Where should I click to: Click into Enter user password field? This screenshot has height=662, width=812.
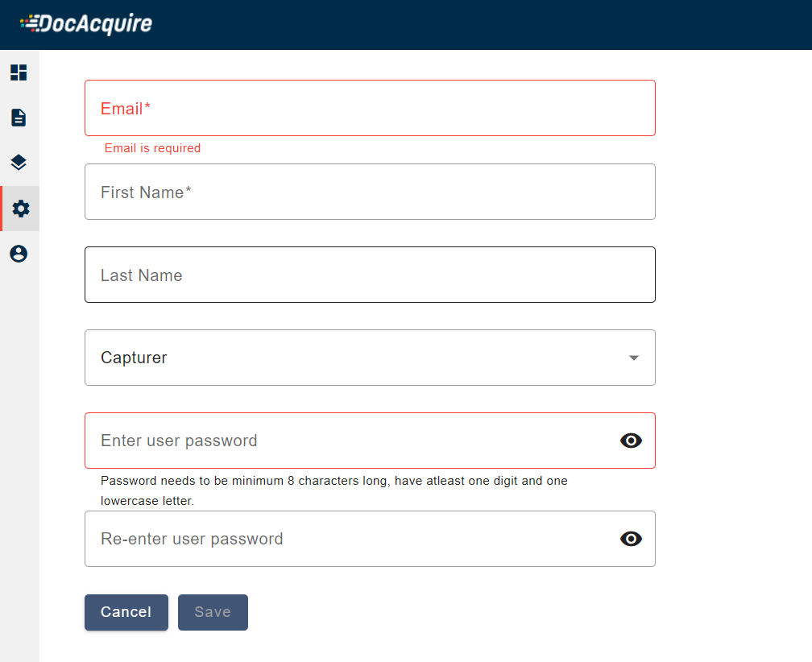pos(346,441)
